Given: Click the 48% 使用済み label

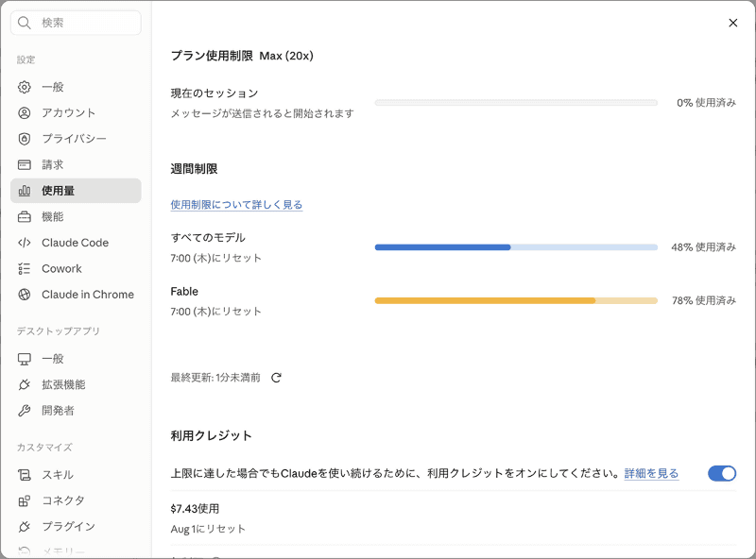Looking at the screenshot, I should click(703, 247).
